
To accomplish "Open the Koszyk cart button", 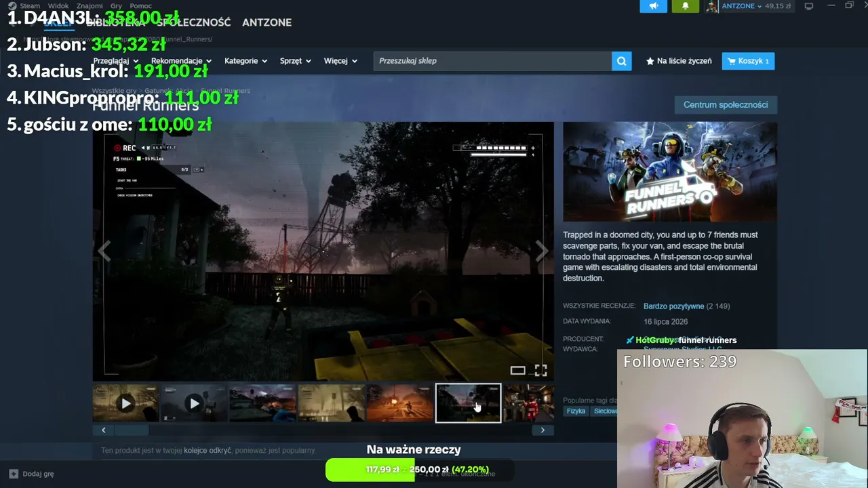I will pos(748,61).
